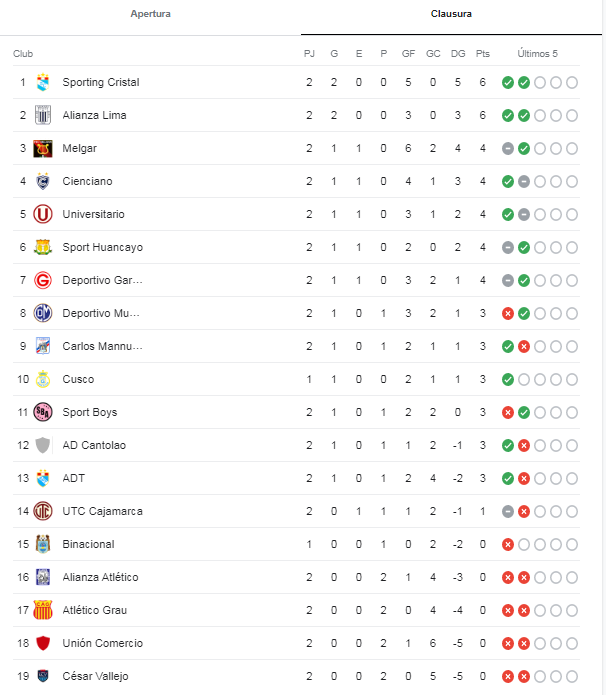Click Cusco's green win indicator
Image resolution: width=606 pixels, height=695 pixels.
[x=508, y=379]
